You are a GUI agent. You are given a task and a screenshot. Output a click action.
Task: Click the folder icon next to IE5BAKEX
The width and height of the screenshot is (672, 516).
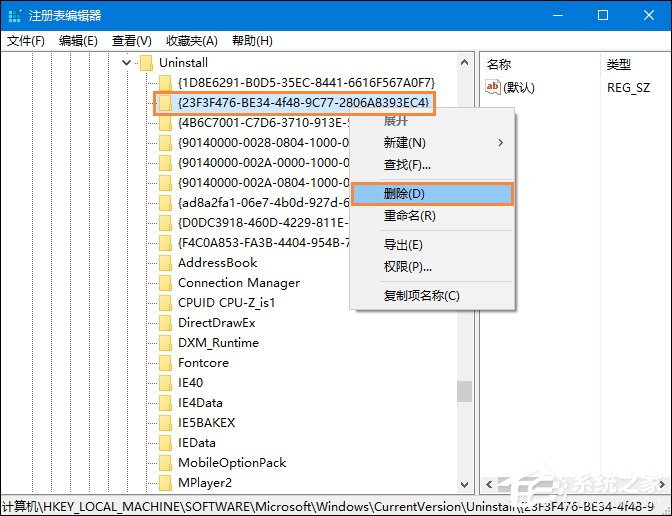pos(165,423)
